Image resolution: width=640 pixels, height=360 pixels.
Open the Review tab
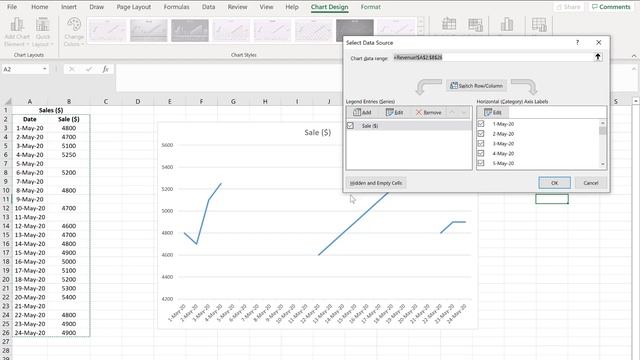[x=237, y=7]
